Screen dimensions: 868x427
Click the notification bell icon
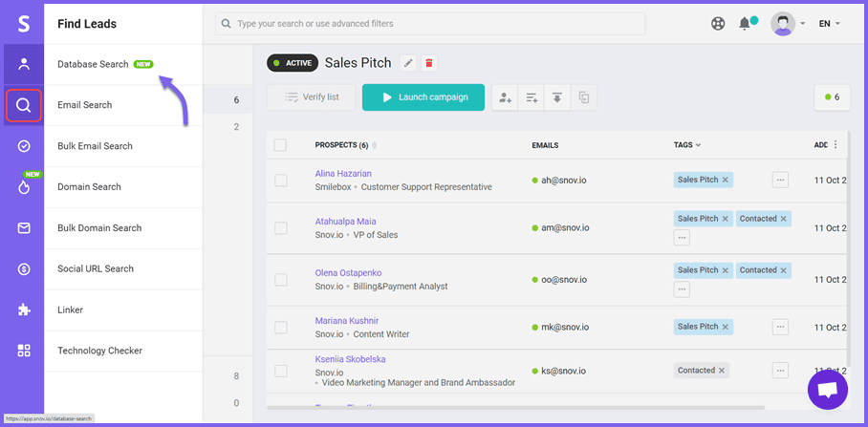(745, 24)
